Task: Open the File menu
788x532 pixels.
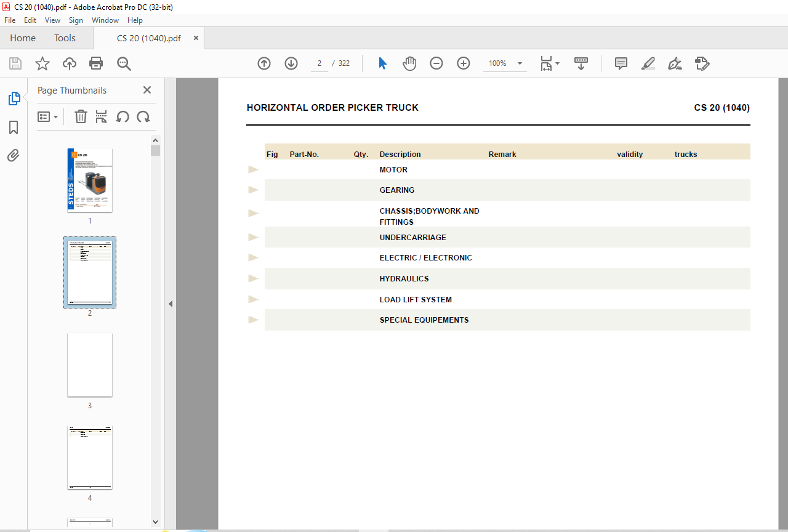Action: (x=10, y=20)
